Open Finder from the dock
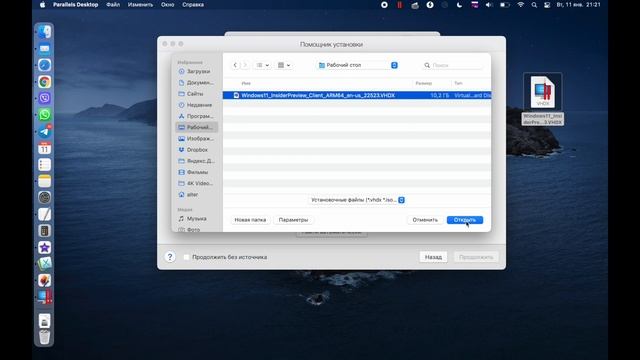The height and width of the screenshot is (360, 640). coord(44,32)
